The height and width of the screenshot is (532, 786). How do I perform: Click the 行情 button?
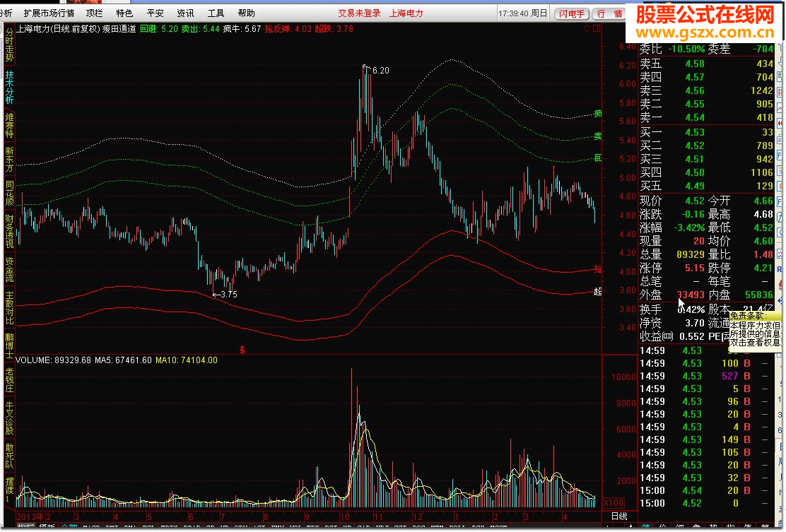pos(609,13)
